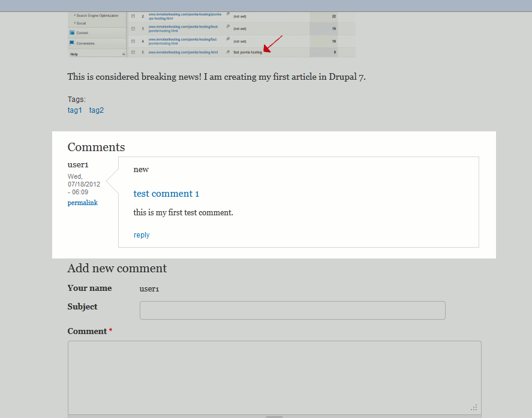The image size is (532, 418).
Task: Click the resize grip in the Comment box corner
Action: 474,407
